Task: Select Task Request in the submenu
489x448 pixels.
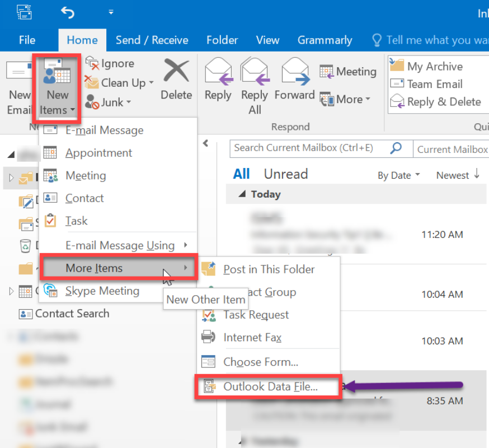Action: (269, 315)
